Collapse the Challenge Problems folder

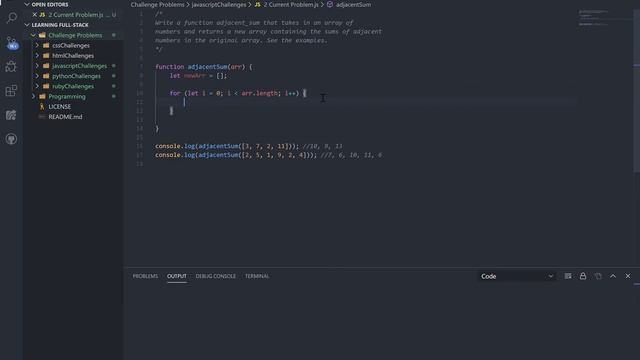click(x=33, y=35)
